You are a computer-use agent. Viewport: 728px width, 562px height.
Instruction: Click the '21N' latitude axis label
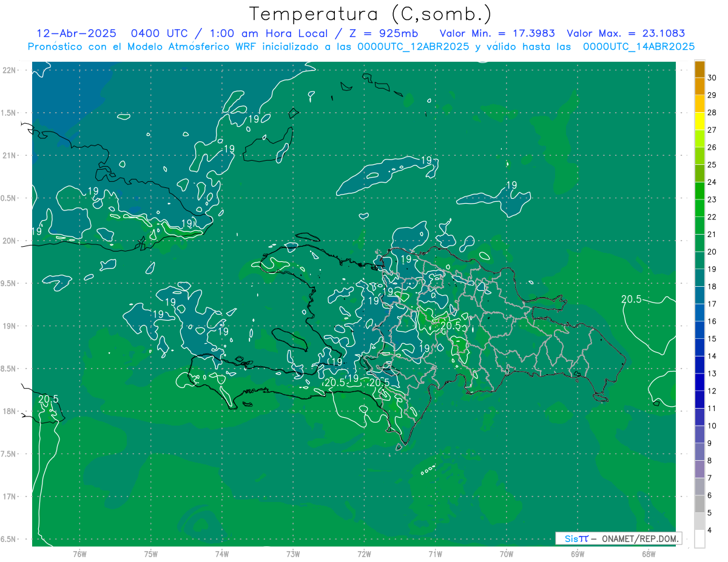click(x=9, y=156)
